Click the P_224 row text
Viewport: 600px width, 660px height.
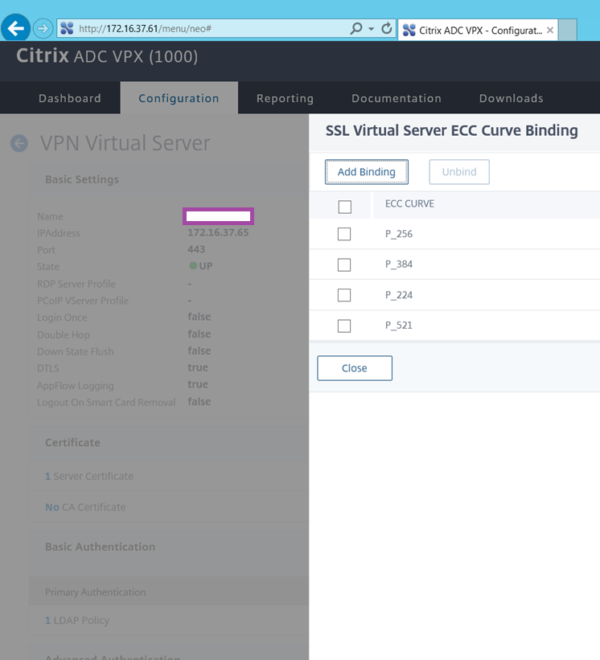click(x=399, y=295)
